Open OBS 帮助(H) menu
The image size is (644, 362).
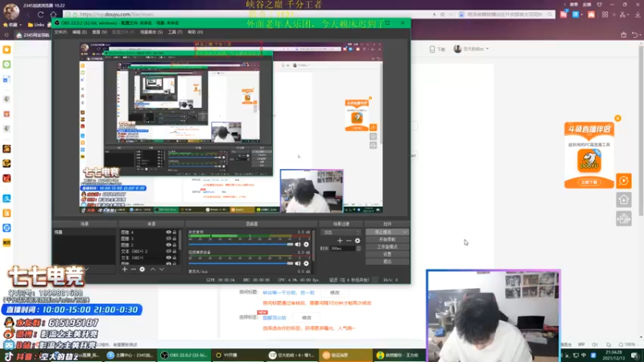pos(195,32)
